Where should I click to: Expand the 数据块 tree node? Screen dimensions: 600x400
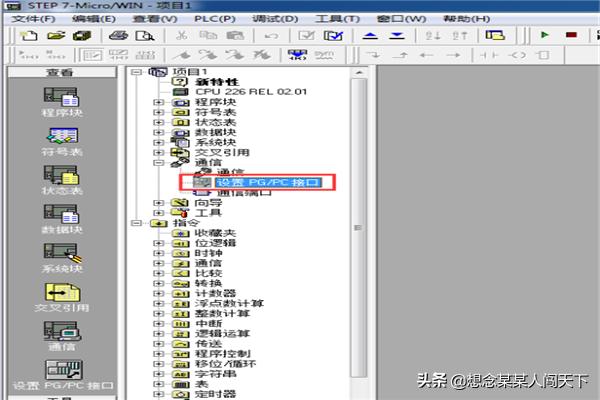[158, 132]
